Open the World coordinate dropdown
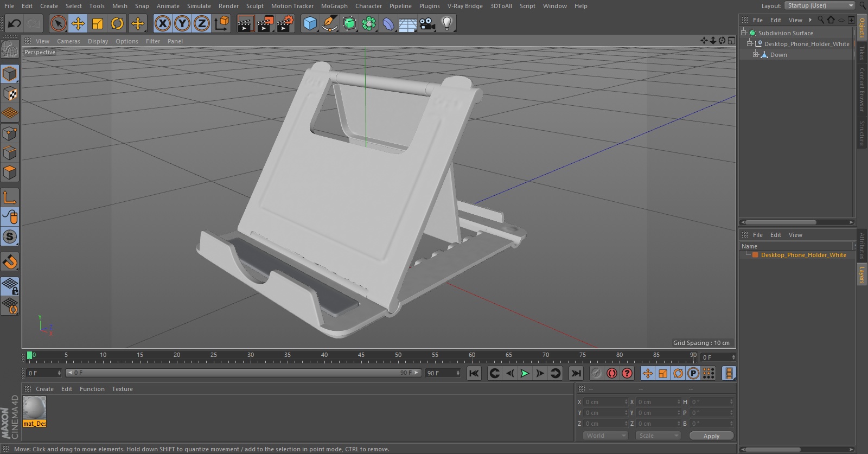Viewport: 868px width, 454px height. click(605, 436)
